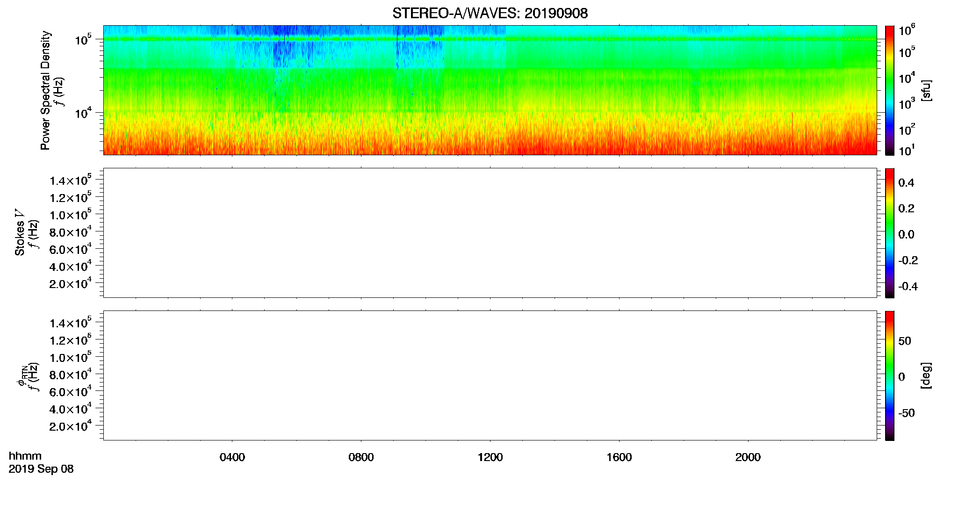This screenshot has width=980, height=505.
Task: Click the 1200 time tick label
Action: 490,457
